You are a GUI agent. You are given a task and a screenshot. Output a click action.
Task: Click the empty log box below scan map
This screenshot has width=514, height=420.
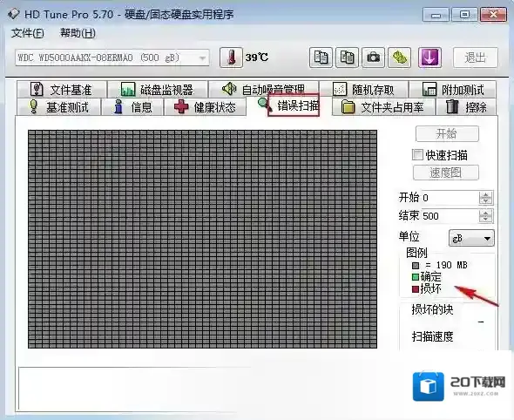(134, 389)
